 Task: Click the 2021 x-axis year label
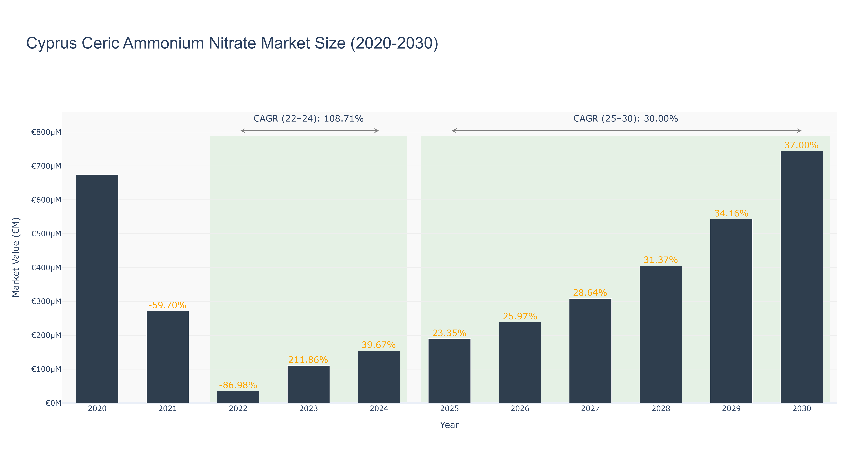coord(167,409)
